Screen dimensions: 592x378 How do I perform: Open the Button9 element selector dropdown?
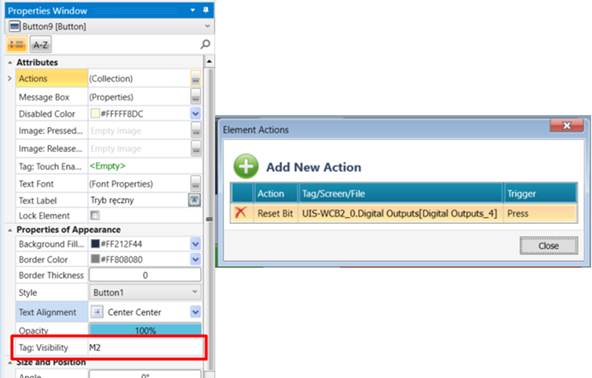207,26
